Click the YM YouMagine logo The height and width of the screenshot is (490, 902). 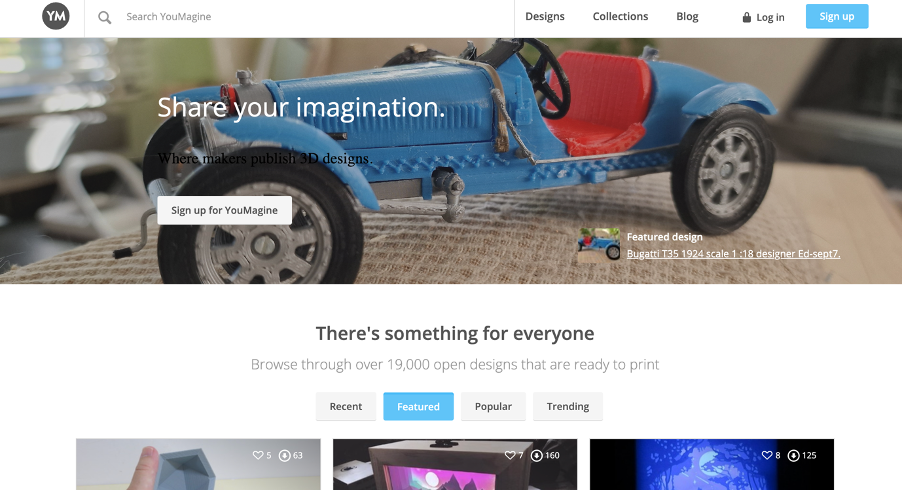[56, 16]
